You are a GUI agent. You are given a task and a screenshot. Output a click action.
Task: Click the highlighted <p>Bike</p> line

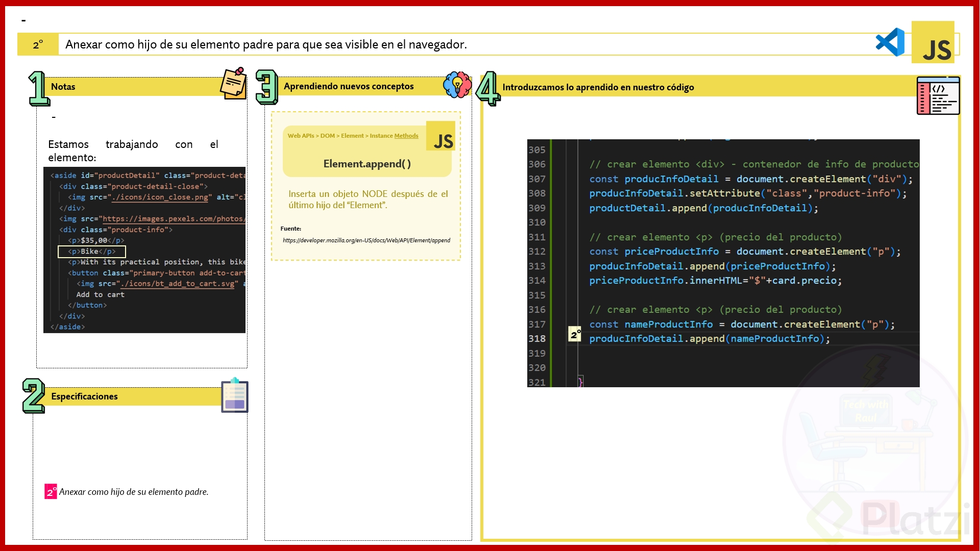tap(92, 252)
